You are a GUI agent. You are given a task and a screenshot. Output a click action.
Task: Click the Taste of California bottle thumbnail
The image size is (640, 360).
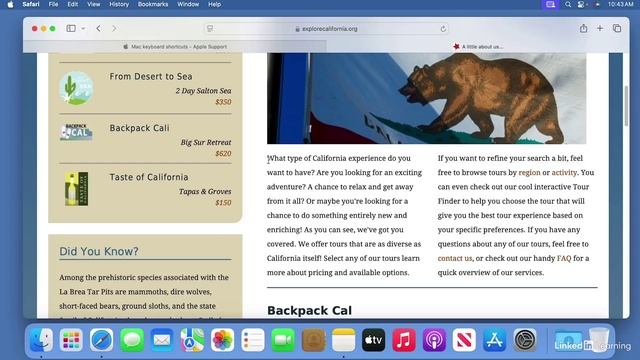pos(76,189)
